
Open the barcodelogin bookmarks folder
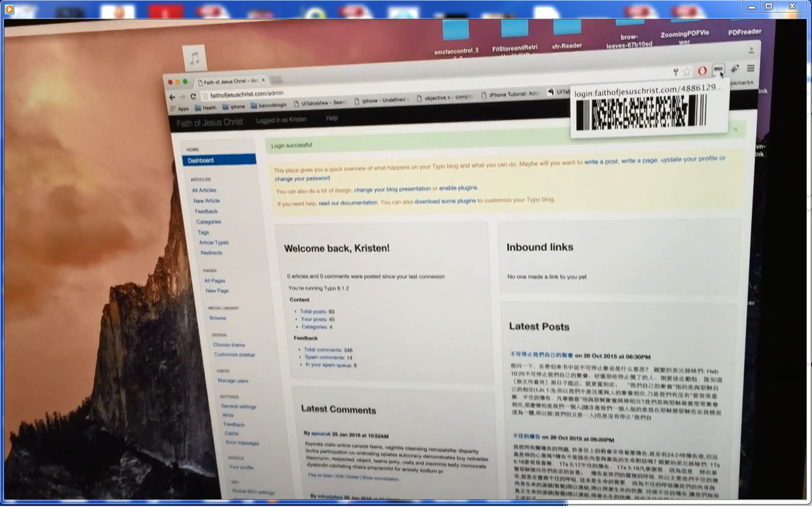269,105
